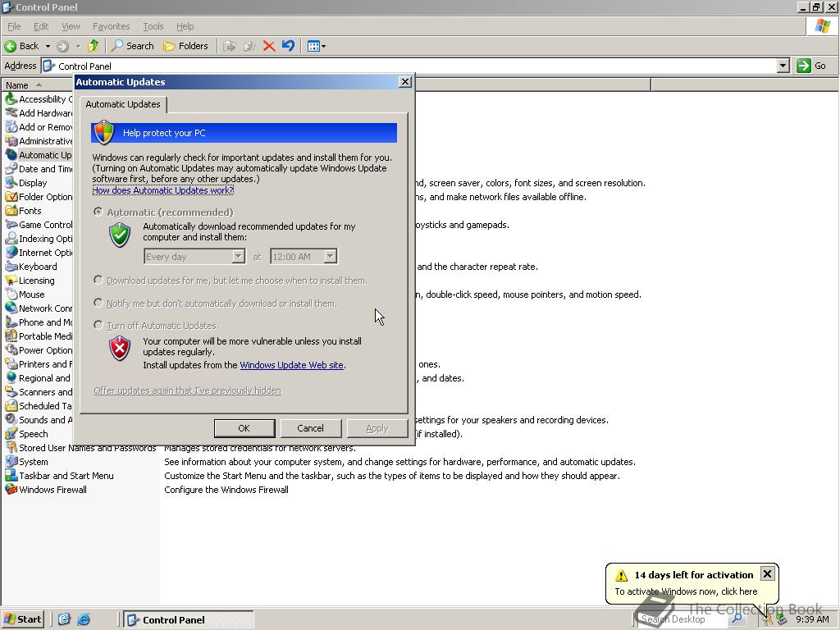This screenshot has width=840, height=630.
Task: Open the Back history dropdown arrow
Action: (x=48, y=46)
